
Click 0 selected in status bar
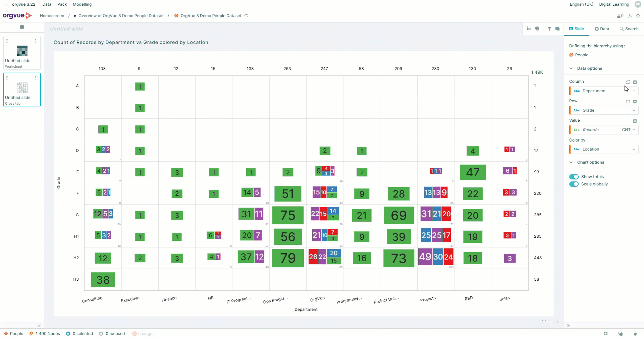coord(79,334)
